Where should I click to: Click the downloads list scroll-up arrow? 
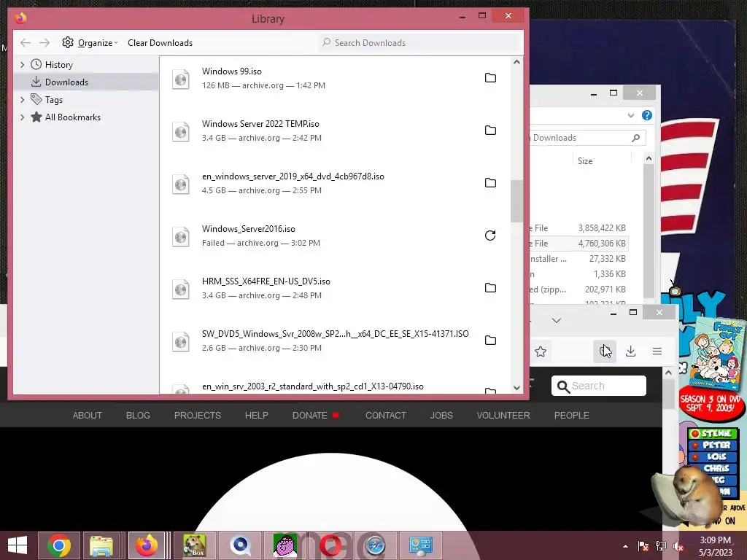517,62
